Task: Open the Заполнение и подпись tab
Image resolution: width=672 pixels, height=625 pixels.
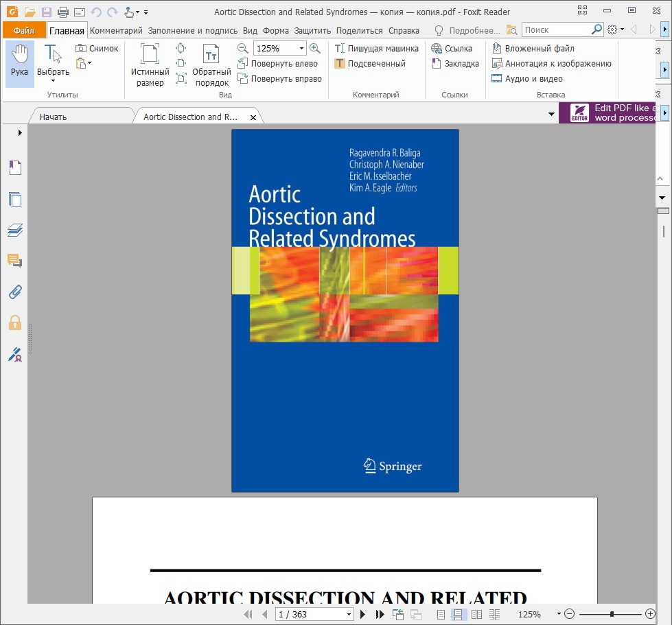Action: 192,30
